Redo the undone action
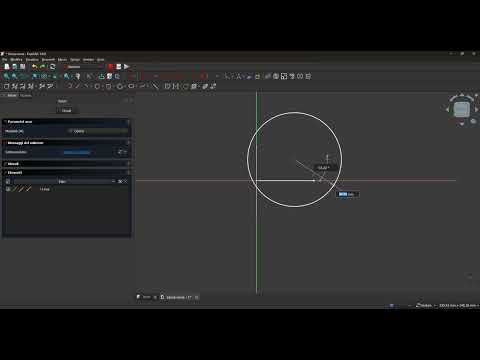This screenshot has width=480, height=360. (x=43, y=67)
